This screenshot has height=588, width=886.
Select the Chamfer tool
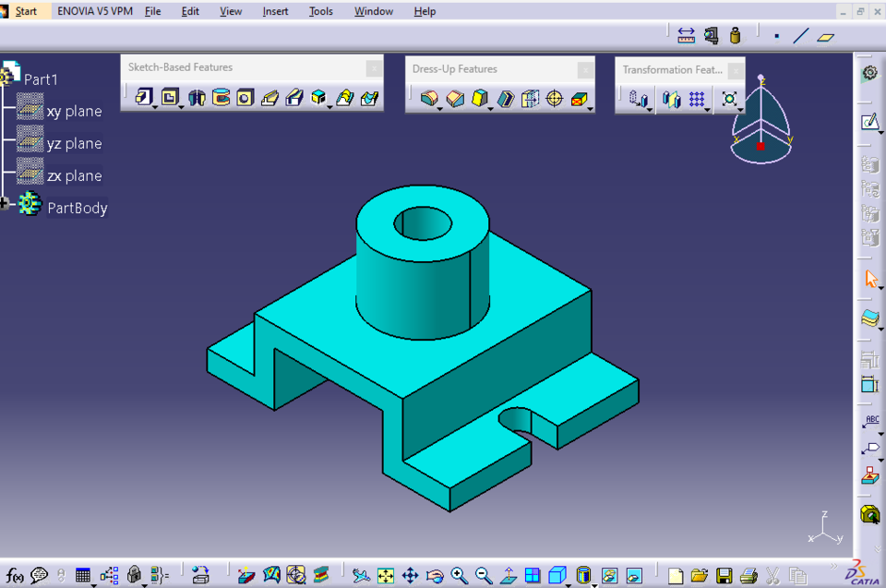tap(454, 97)
